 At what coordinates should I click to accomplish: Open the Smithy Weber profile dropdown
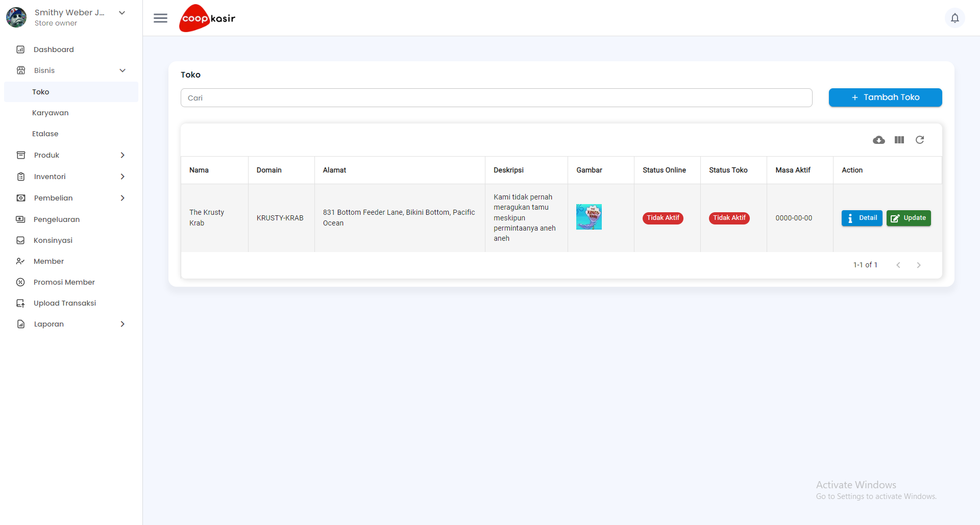[121, 12]
